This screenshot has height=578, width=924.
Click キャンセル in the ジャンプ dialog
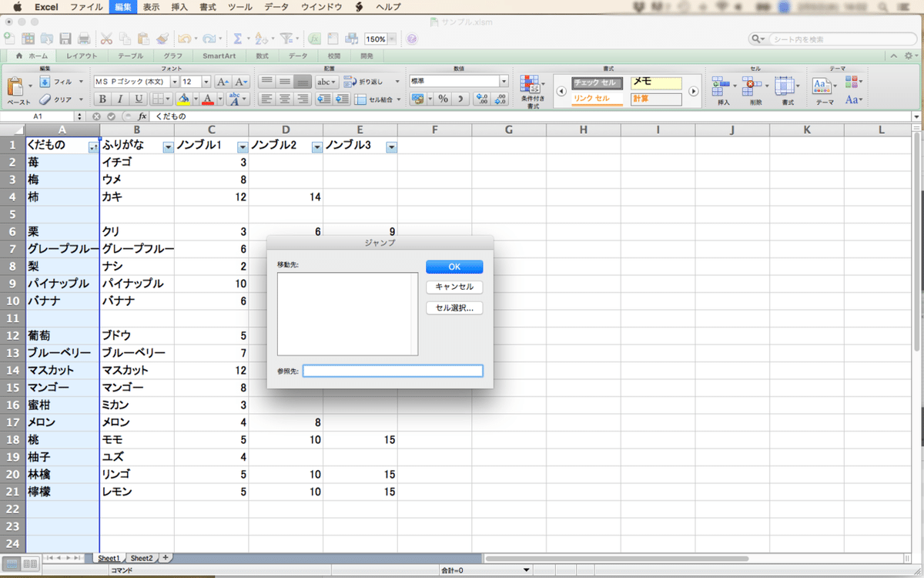pos(454,287)
